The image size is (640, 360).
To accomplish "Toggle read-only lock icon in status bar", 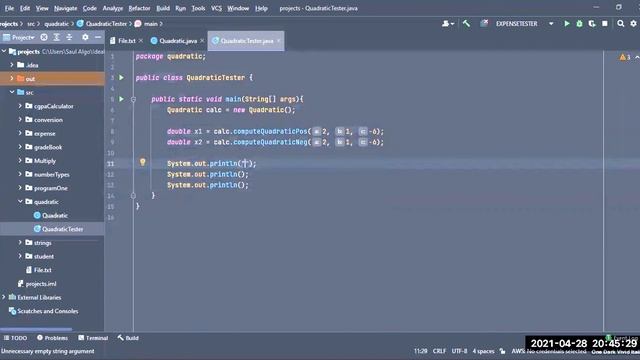I will pyautogui.click(x=502, y=351).
